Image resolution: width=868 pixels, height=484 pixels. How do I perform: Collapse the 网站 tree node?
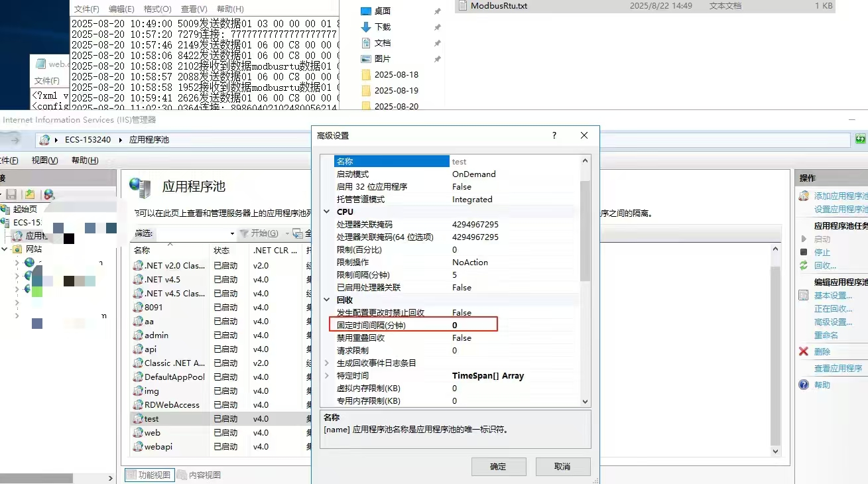pos(6,249)
